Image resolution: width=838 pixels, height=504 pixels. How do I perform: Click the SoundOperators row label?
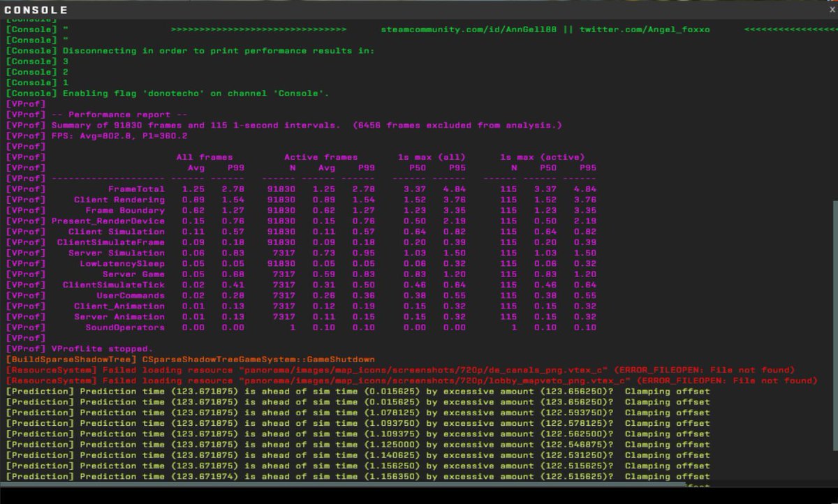click(x=125, y=327)
